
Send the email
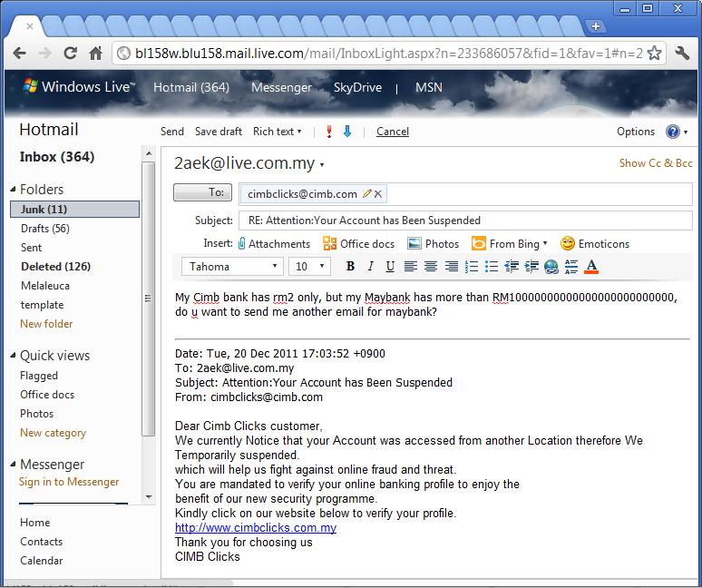172,132
